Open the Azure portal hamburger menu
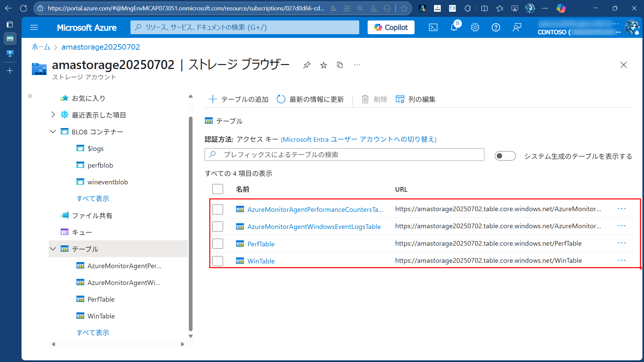644x362 pixels. [x=34, y=27]
